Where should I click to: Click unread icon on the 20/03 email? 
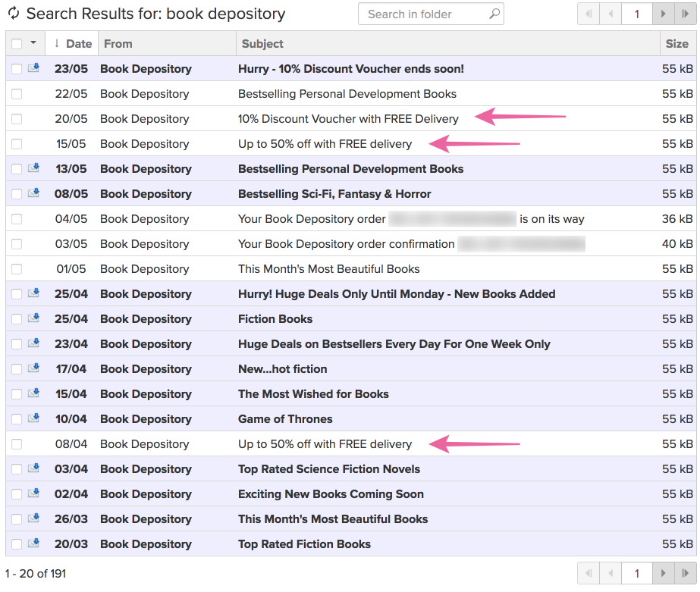(33, 543)
